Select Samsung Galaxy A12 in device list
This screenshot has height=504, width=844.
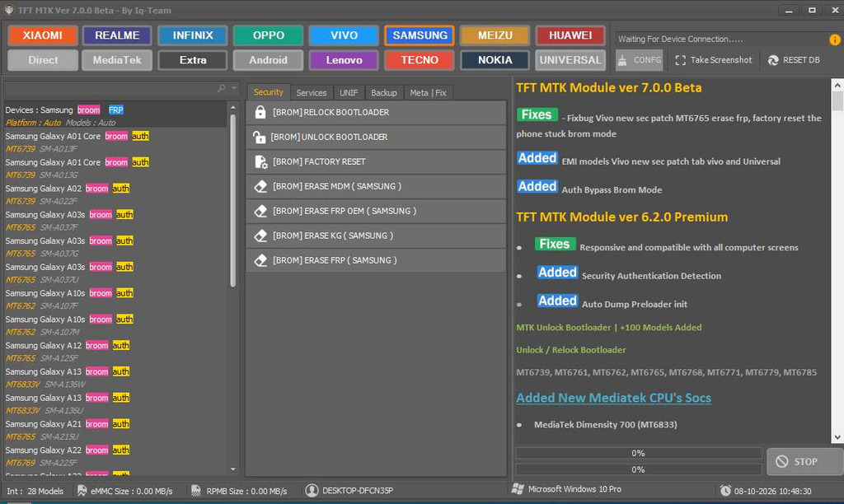coord(117,352)
